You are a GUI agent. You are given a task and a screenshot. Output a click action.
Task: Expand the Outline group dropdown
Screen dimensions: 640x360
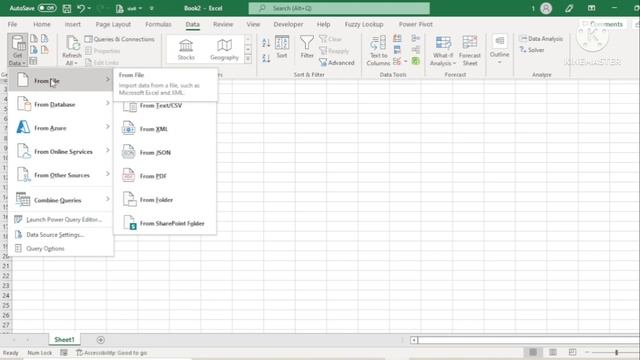(x=499, y=50)
